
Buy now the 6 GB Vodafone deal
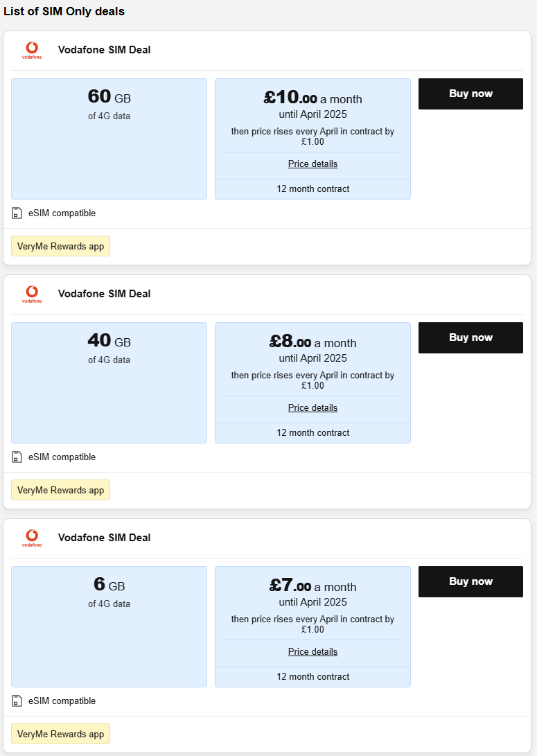point(470,581)
